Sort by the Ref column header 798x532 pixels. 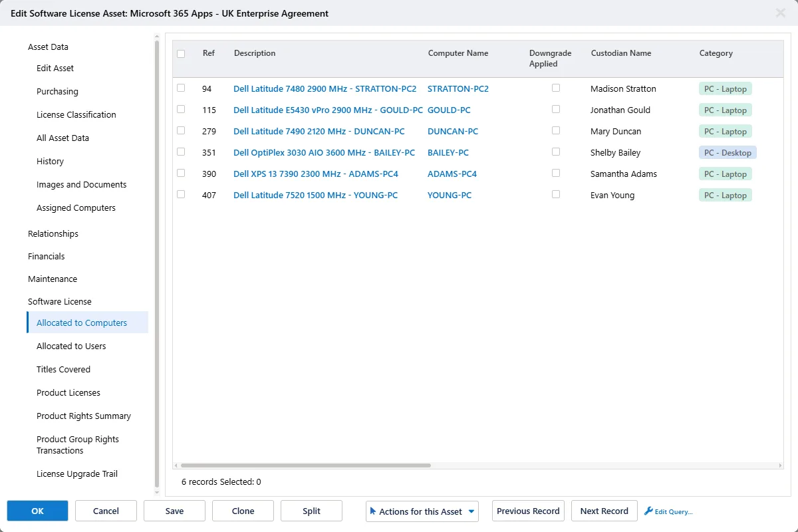pos(209,53)
